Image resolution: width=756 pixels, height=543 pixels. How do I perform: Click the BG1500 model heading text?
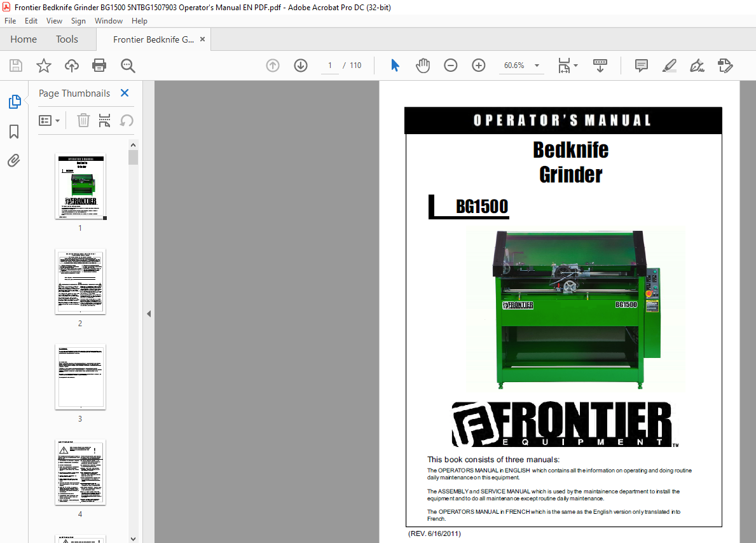482,207
